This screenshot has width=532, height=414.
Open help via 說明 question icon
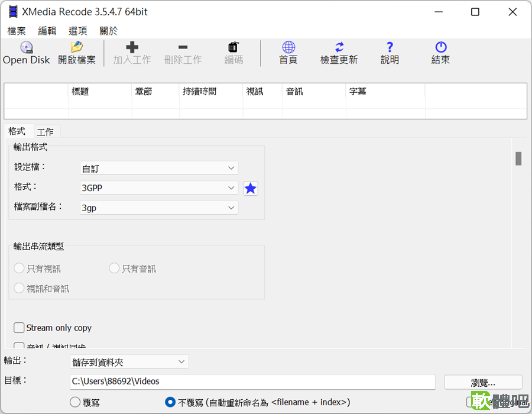coord(390,47)
